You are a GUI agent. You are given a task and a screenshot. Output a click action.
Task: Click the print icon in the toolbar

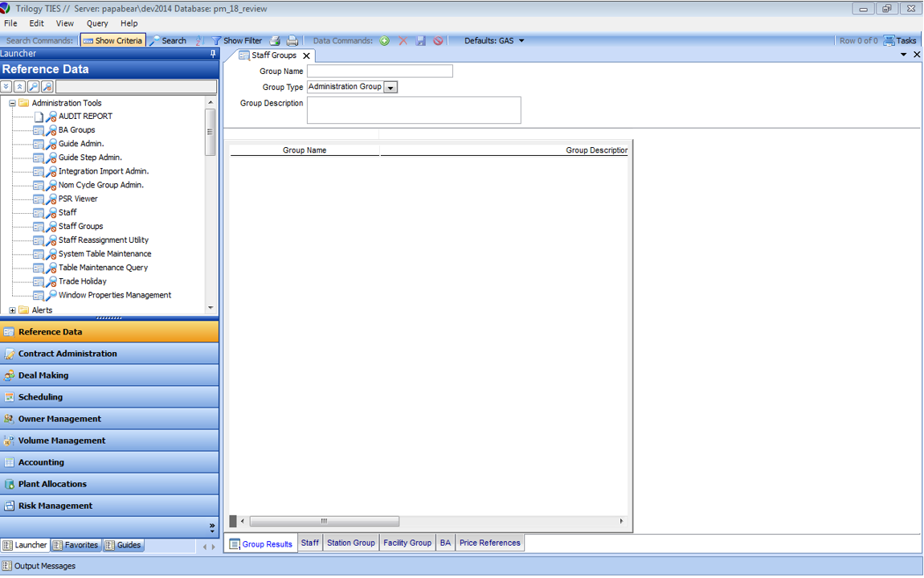292,41
